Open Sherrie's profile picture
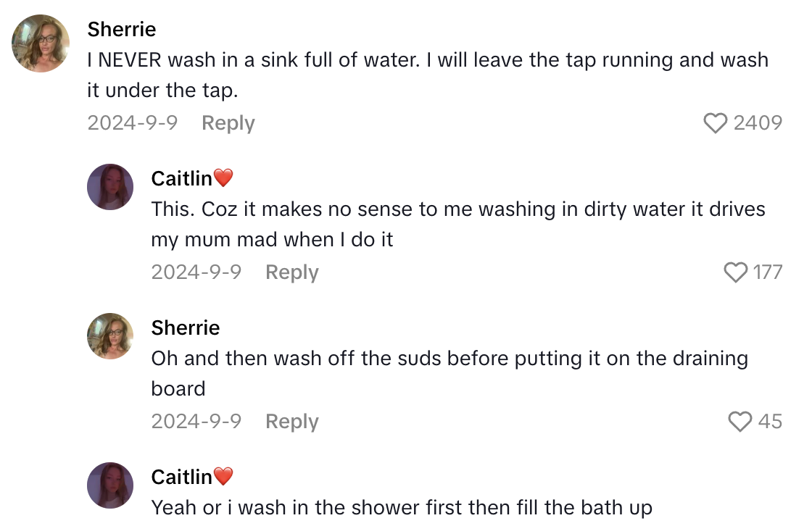 pos(41,43)
